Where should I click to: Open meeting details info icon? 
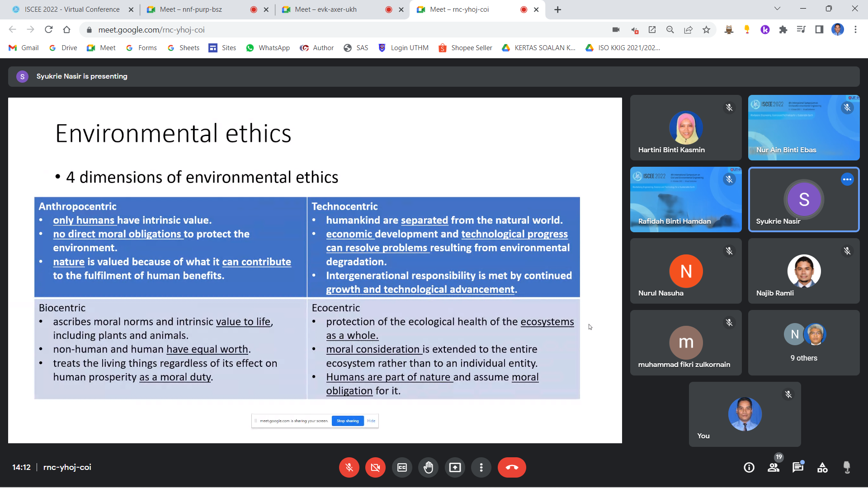point(749,467)
